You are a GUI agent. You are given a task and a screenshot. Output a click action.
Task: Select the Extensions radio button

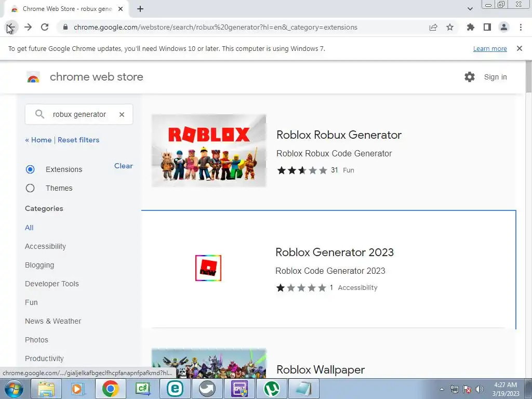coord(30,169)
